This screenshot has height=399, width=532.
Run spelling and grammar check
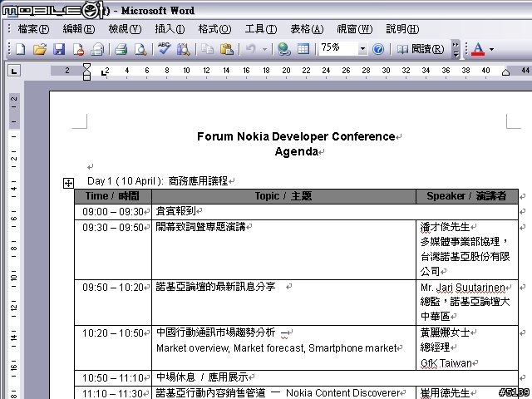point(165,49)
